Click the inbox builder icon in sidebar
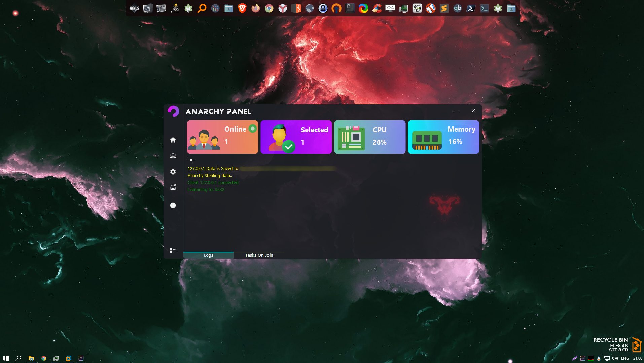The height and width of the screenshot is (363, 644). (173, 187)
